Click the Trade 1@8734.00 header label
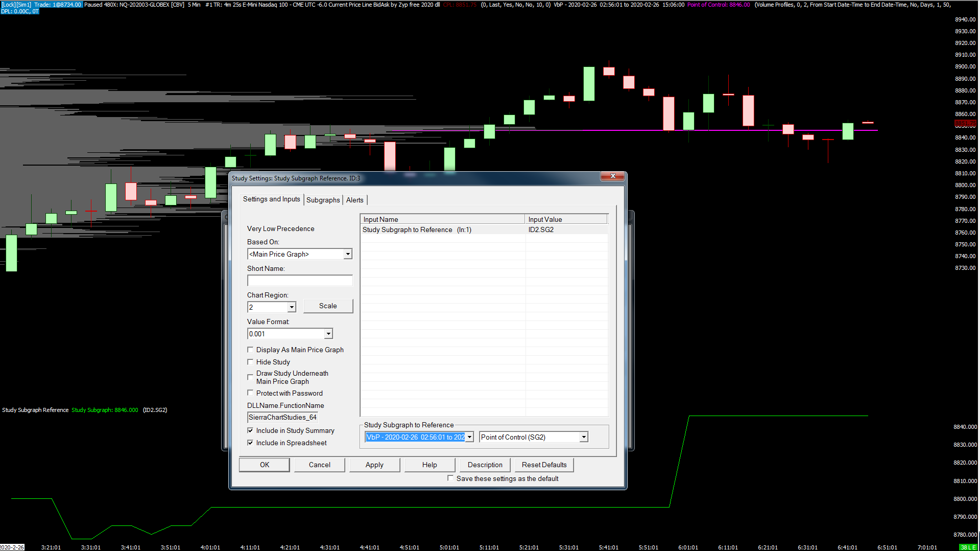The image size is (980, 551). pyautogui.click(x=58, y=5)
